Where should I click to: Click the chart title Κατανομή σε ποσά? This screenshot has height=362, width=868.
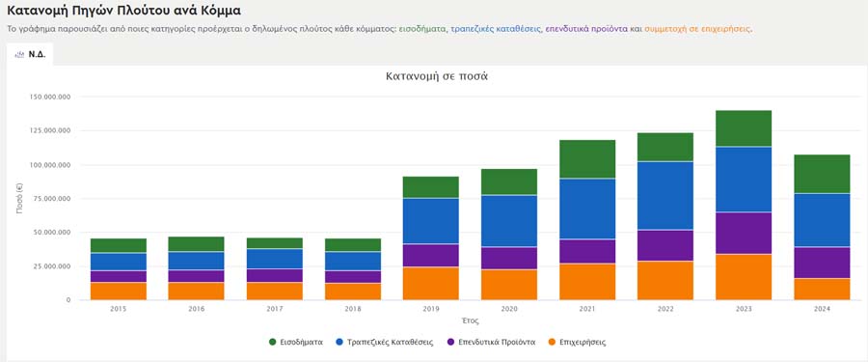(437, 76)
